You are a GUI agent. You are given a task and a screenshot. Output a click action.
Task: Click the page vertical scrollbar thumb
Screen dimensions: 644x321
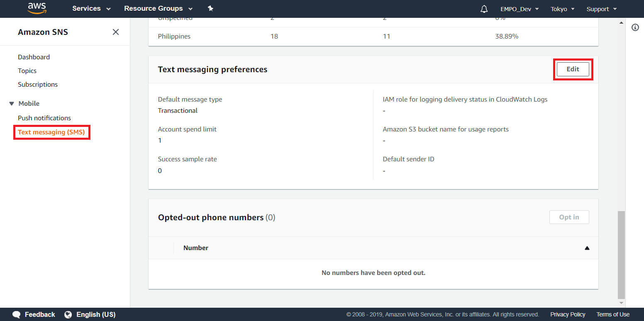[x=621, y=255]
